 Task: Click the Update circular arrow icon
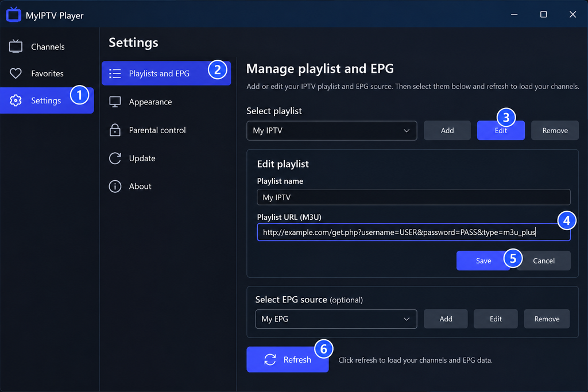pos(115,158)
